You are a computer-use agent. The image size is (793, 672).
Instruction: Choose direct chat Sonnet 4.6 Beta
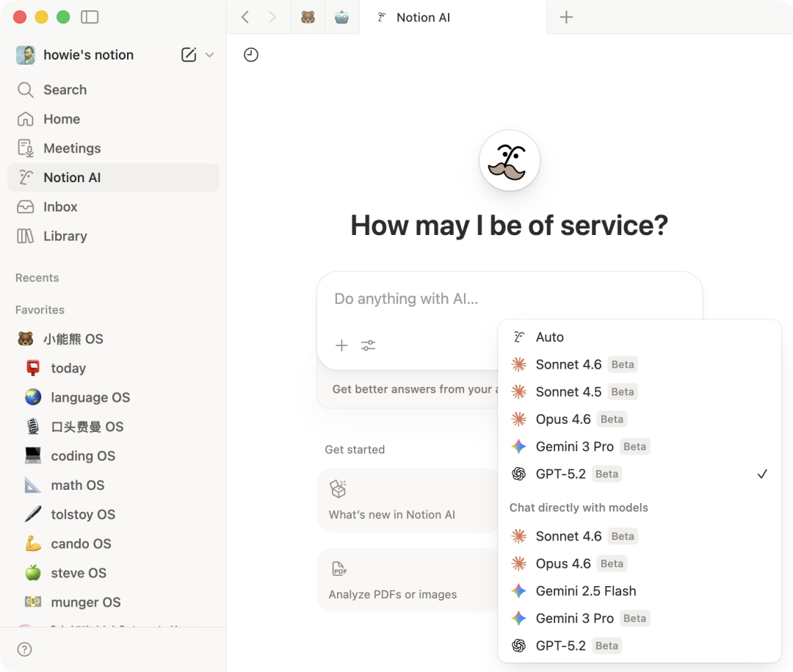point(640,536)
